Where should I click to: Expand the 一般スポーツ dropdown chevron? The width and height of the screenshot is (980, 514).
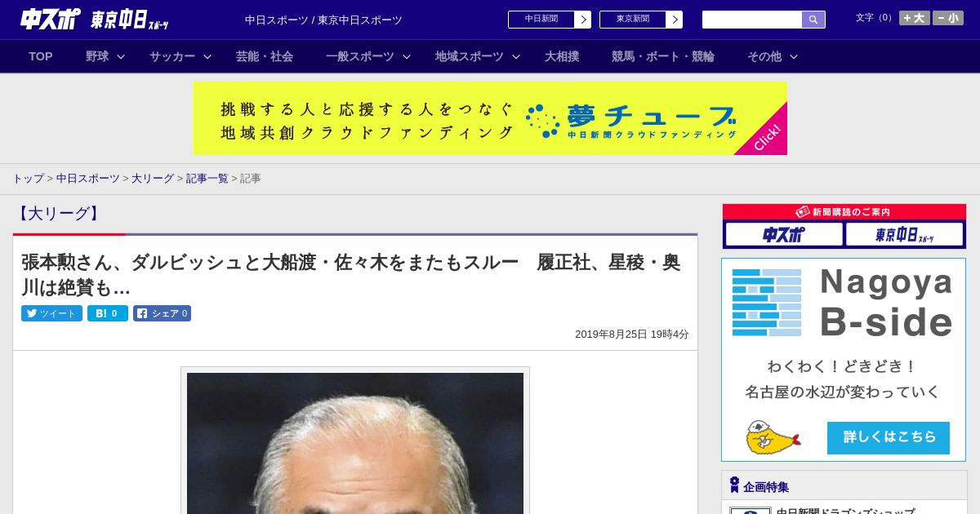point(407,56)
